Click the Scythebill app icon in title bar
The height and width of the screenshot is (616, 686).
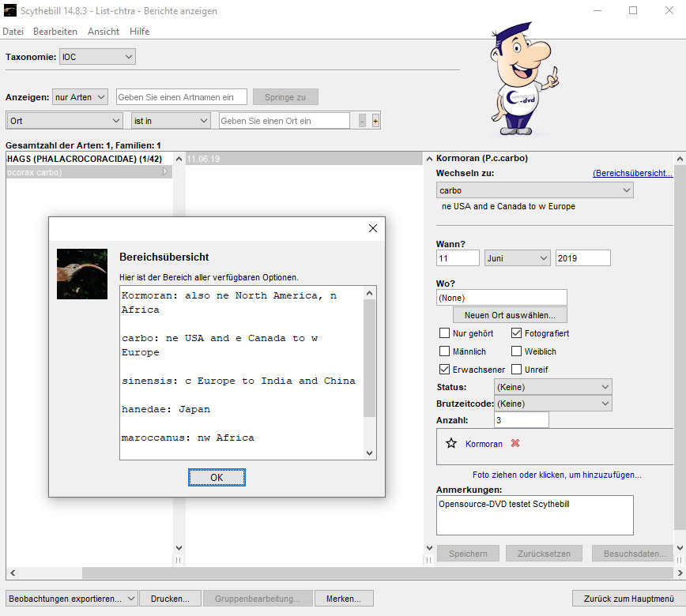9,11
